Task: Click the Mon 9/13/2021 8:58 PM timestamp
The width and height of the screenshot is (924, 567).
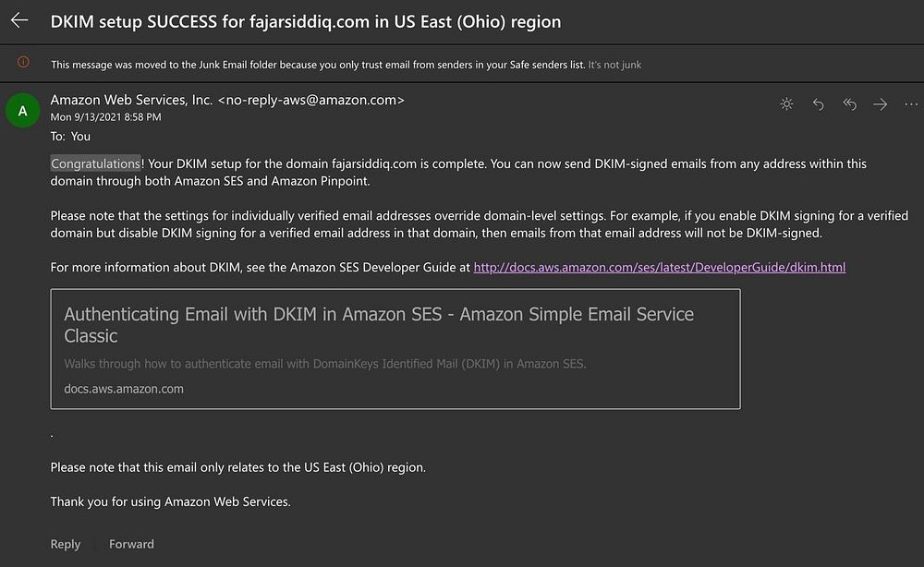Action: (x=105, y=117)
